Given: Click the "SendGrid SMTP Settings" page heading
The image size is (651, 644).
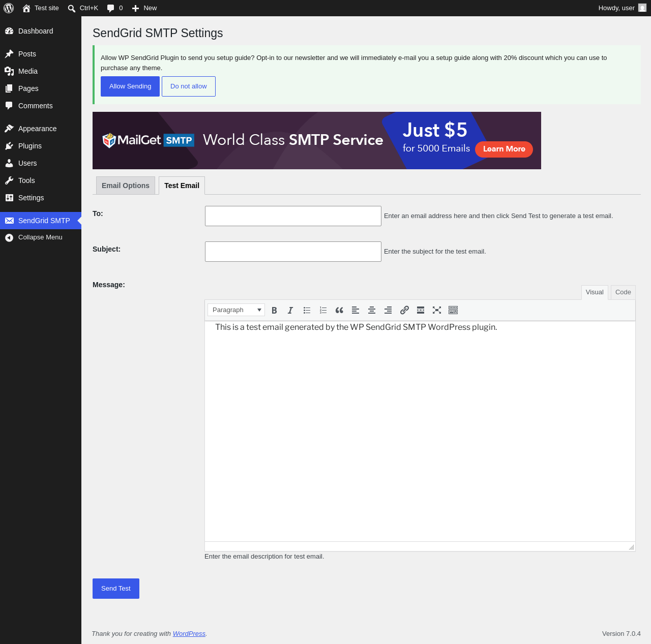Looking at the screenshot, I should point(158,33).
